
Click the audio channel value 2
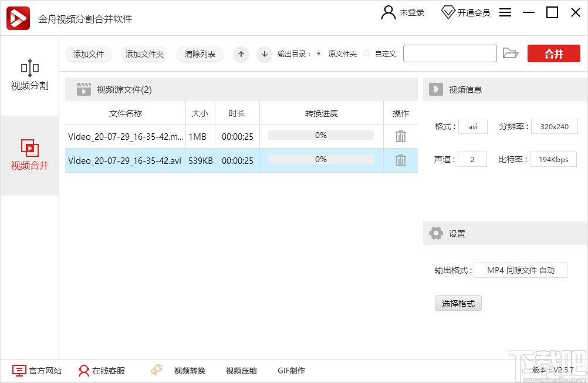click(x=472, y=160)
